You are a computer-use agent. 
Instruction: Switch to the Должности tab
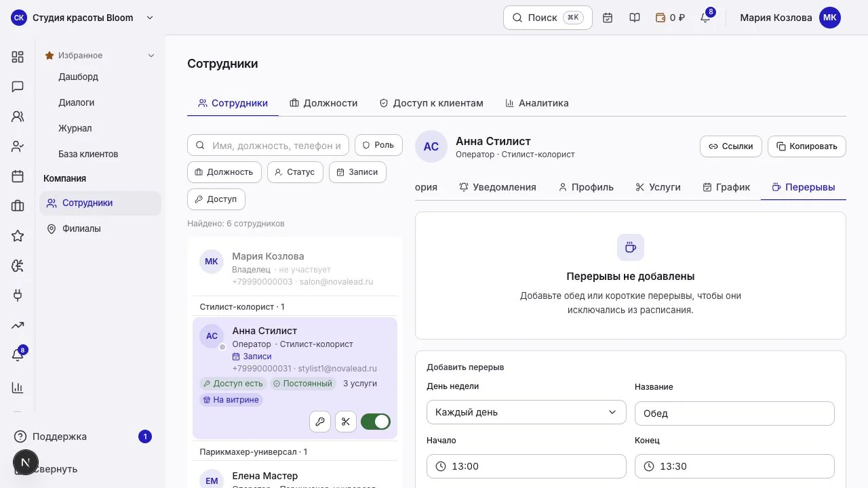tap(323, 103)
